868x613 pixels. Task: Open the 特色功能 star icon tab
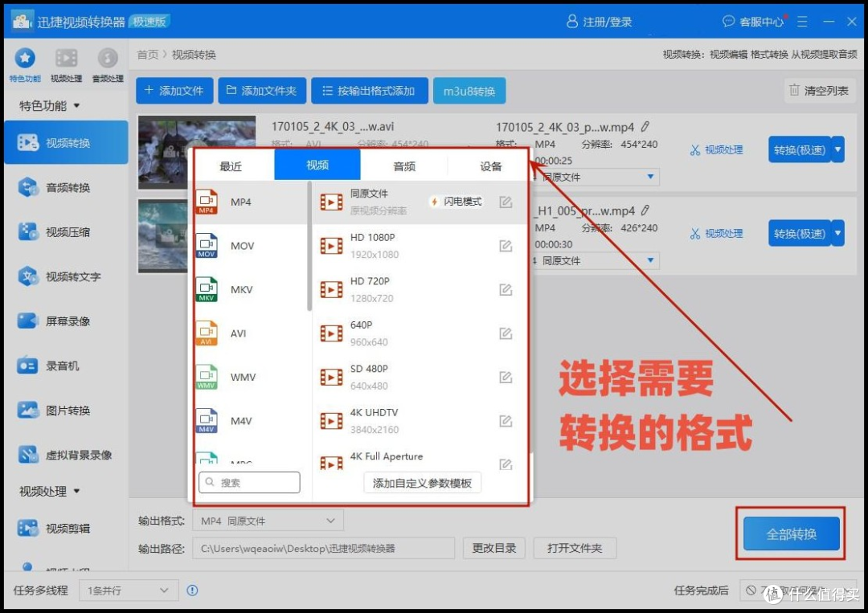point(25,65)
